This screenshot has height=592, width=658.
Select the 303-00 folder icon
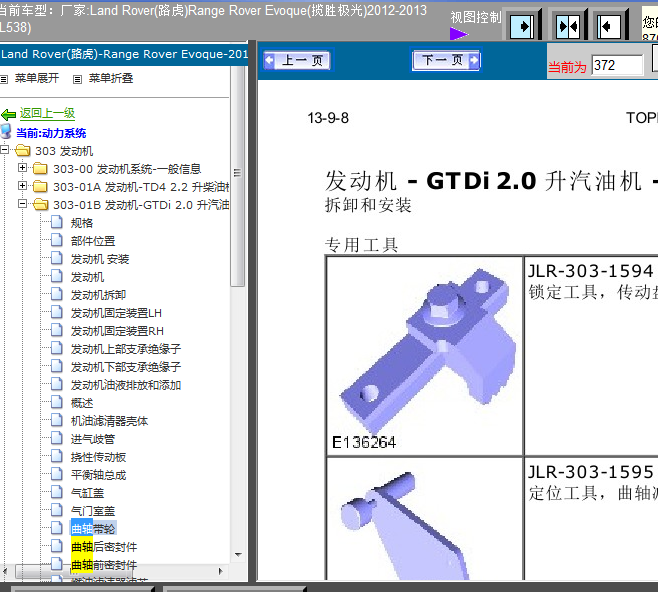40,168
